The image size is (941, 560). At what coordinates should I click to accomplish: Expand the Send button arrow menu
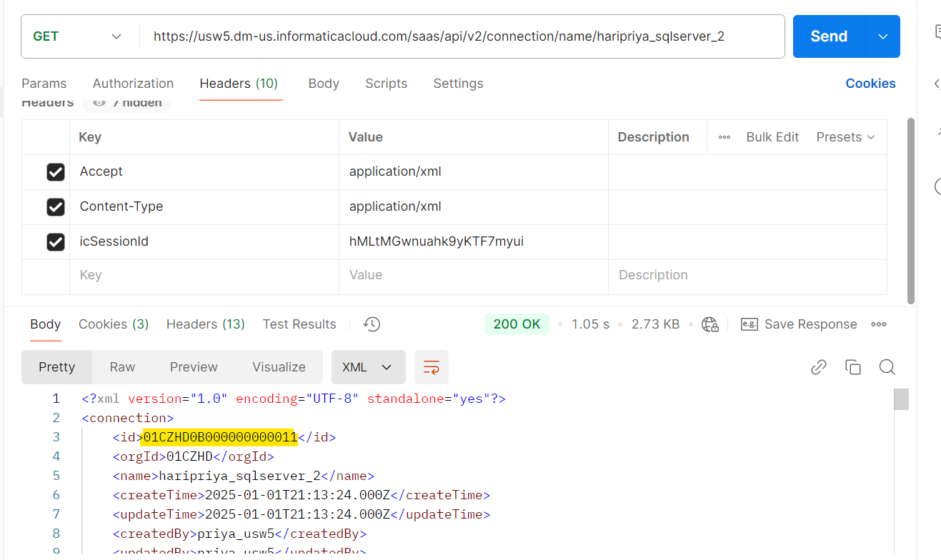(x=883, y=36)
